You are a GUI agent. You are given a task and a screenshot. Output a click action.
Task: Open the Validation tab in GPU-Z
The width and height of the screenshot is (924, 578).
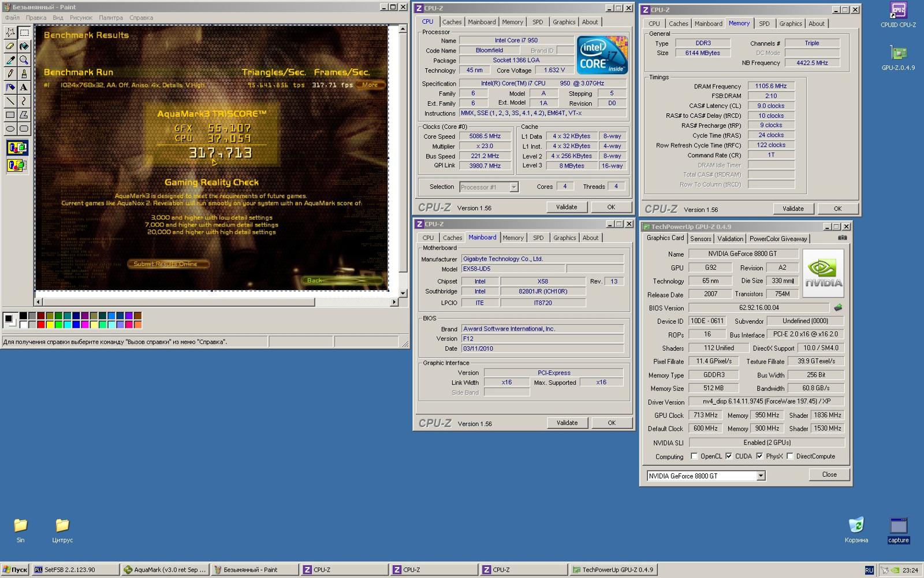[730, 239]
